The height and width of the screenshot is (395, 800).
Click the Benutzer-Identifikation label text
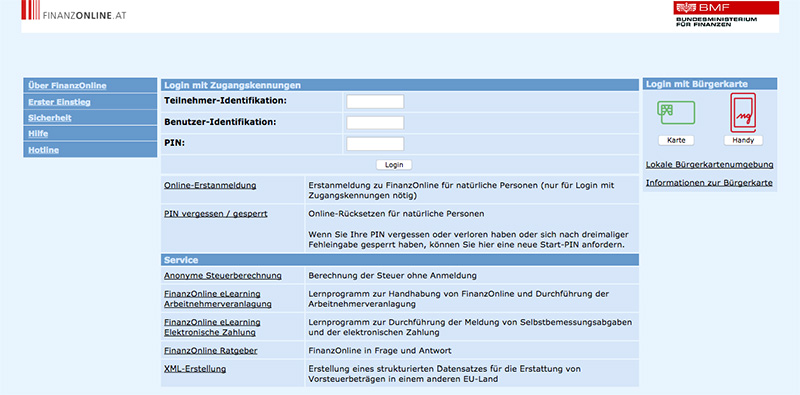[220, 122]
